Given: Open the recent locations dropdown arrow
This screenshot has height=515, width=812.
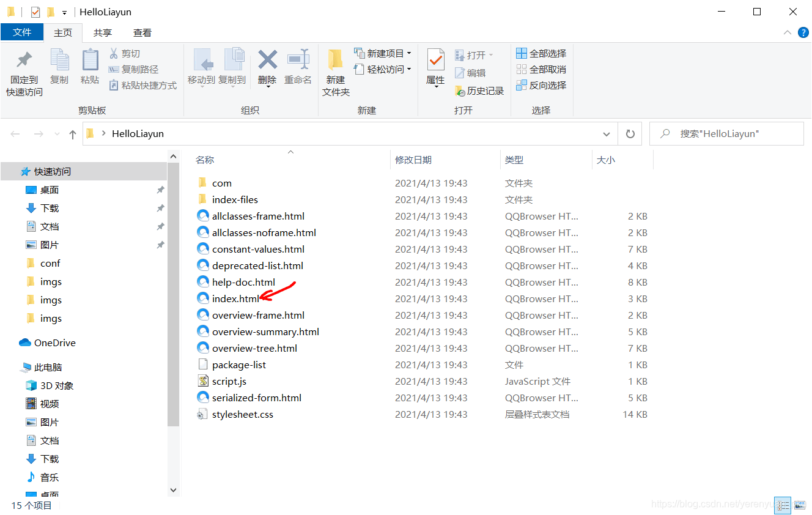Looking at the screenshot, I should click(57, 134).
